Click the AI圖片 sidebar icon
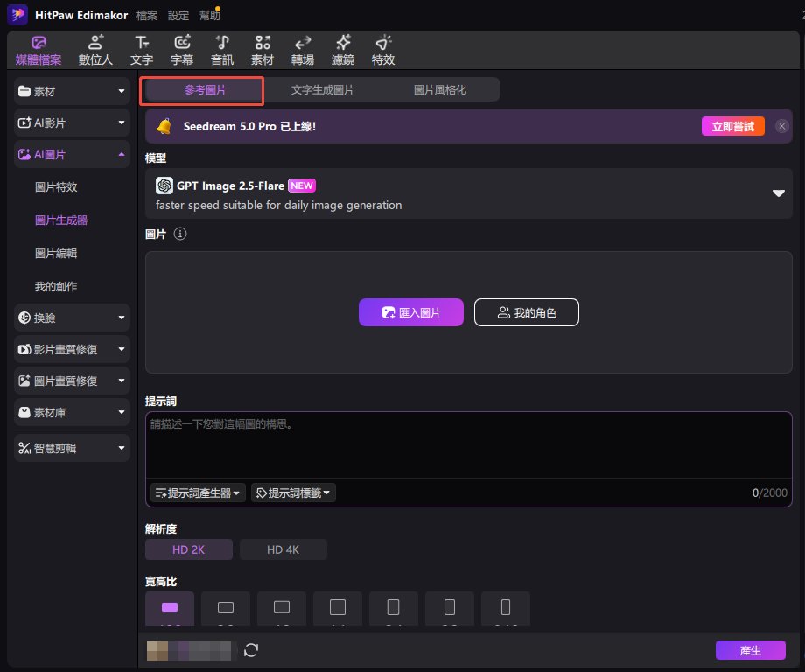 pos(24,155)
